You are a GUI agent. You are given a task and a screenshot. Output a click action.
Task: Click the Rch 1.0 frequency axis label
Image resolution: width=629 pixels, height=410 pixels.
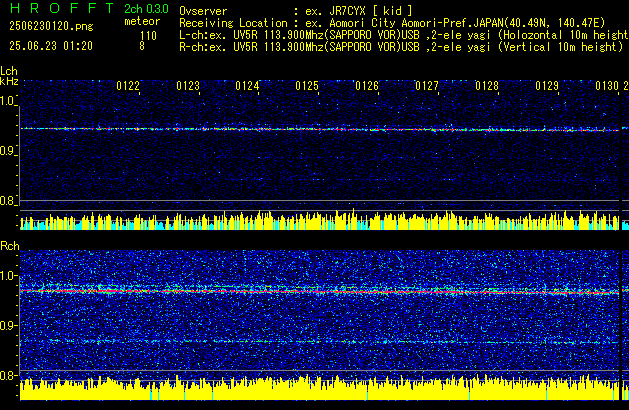tap(8, 276)
